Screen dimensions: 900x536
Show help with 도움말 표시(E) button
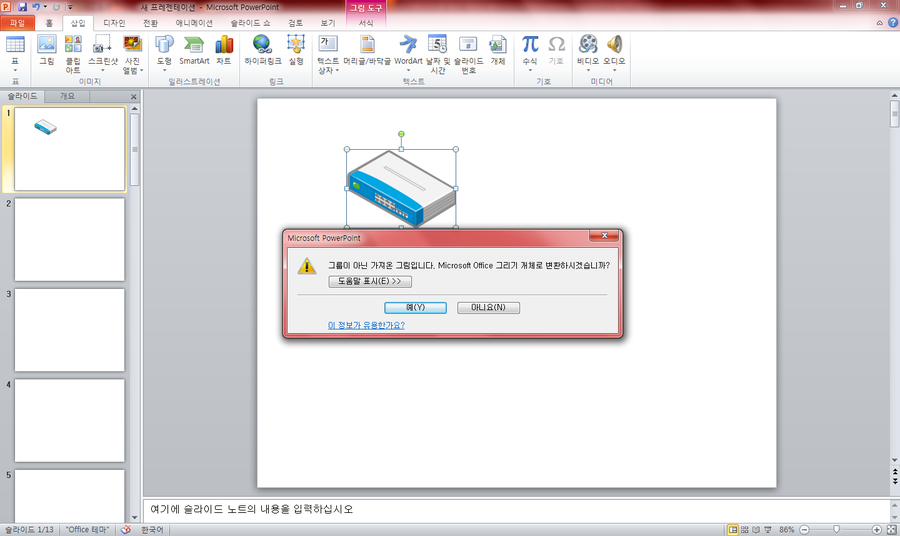tap(370, 281)
